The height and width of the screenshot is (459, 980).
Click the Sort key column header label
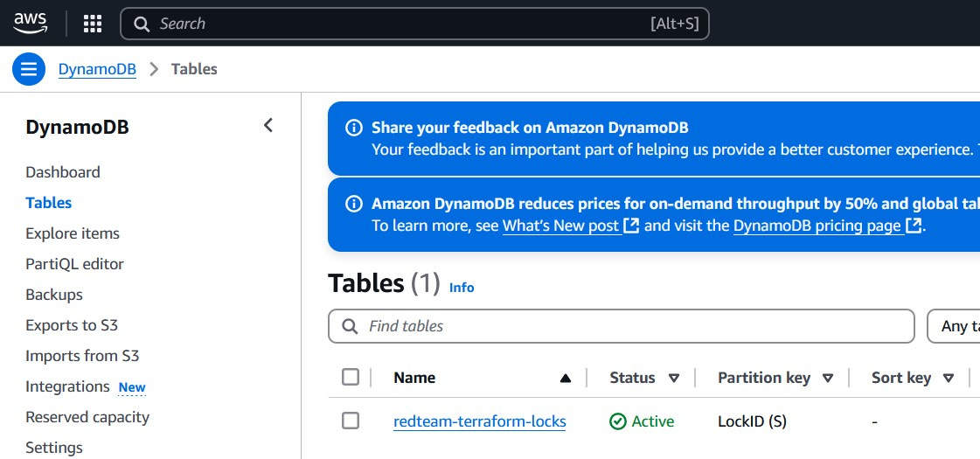pos(901,378)
